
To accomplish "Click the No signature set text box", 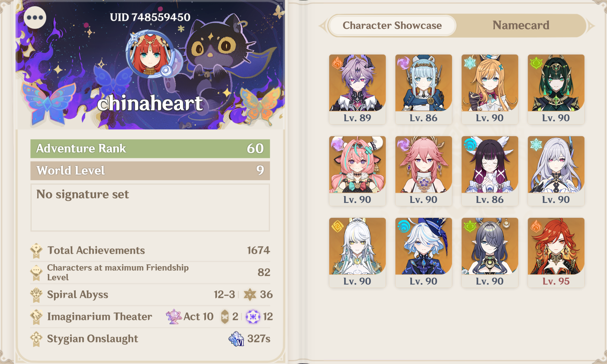I will [x=150, y=207].
